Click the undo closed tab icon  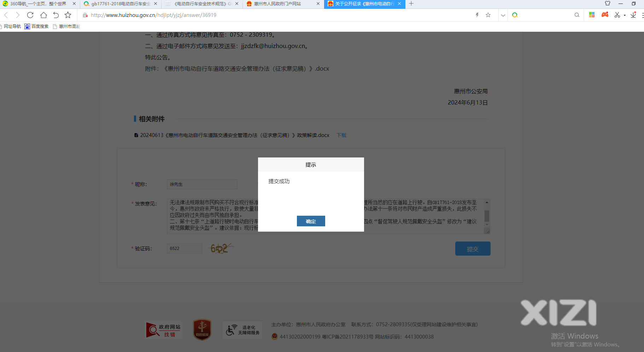(56, 15)
